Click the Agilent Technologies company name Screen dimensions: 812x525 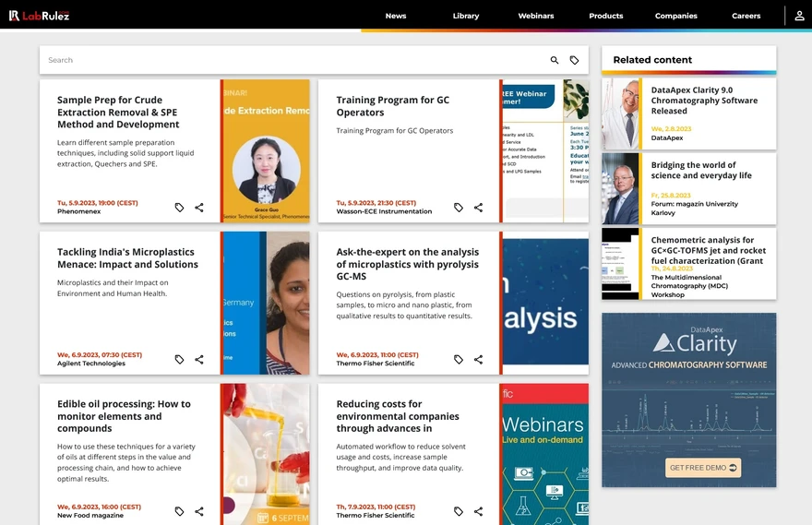coord(91,364)
